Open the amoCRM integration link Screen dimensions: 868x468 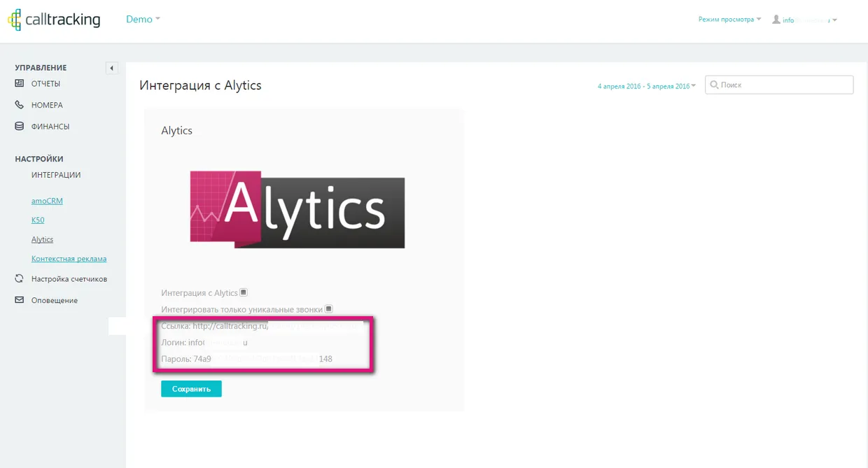coord(47,201)
